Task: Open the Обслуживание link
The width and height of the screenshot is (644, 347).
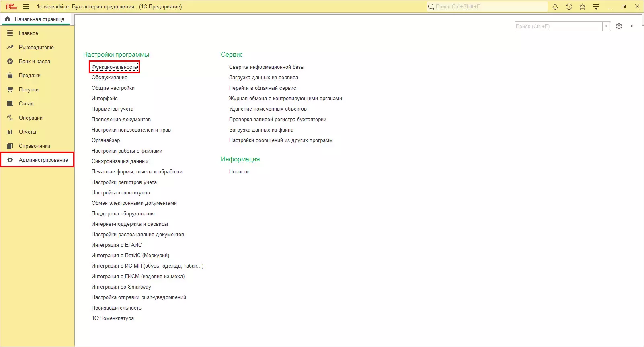Action: tap(109, 77)
